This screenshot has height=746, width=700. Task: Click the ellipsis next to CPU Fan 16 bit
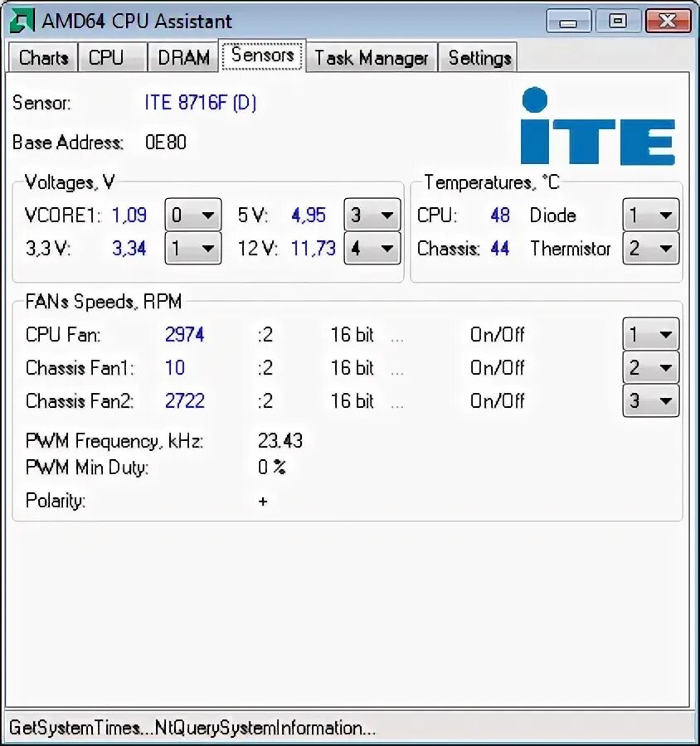(x=397, y=340)
